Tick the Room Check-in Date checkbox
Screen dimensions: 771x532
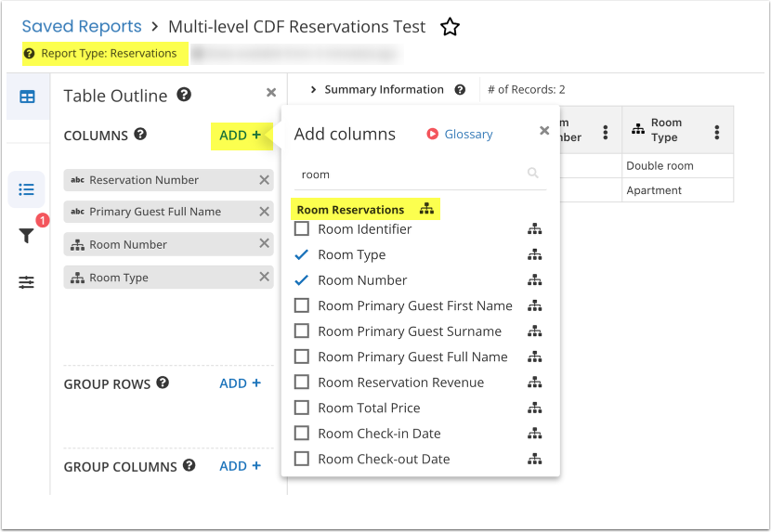[x=302, y=434]
